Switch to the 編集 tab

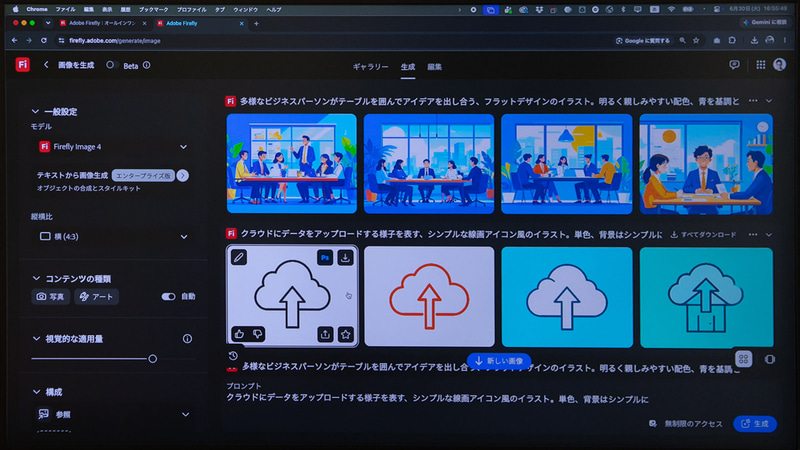[434, 67]
